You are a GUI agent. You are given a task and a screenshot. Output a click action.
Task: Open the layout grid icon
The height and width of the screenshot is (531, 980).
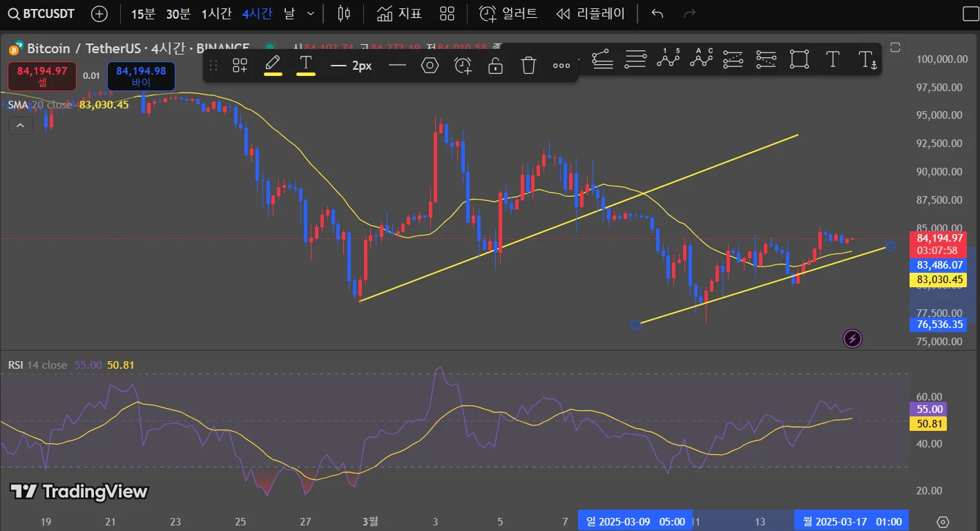(x=448, y=13)
